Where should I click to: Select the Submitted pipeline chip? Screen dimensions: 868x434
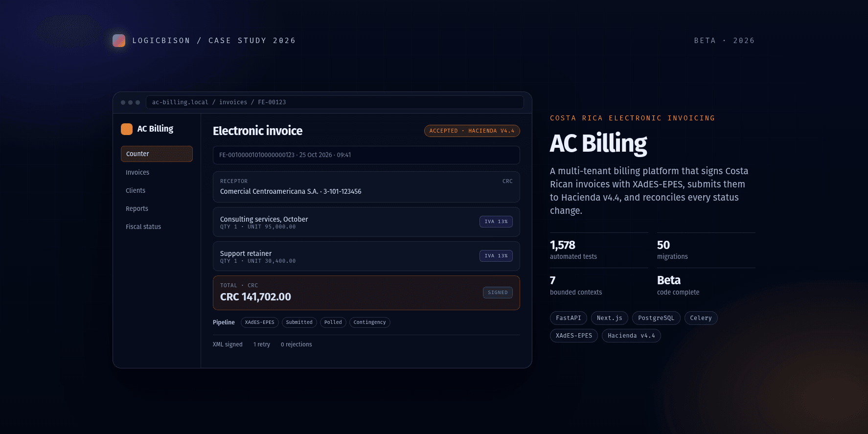[x=299, y=322]
